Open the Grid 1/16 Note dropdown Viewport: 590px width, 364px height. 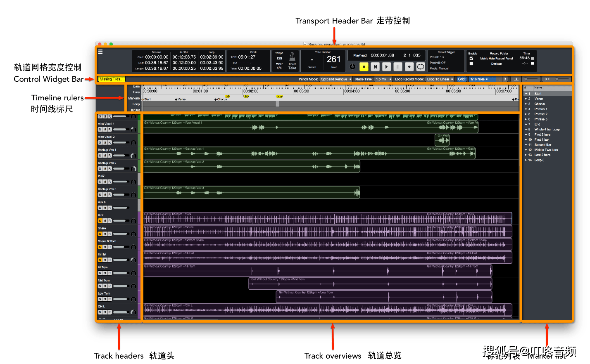pos(482,79)
